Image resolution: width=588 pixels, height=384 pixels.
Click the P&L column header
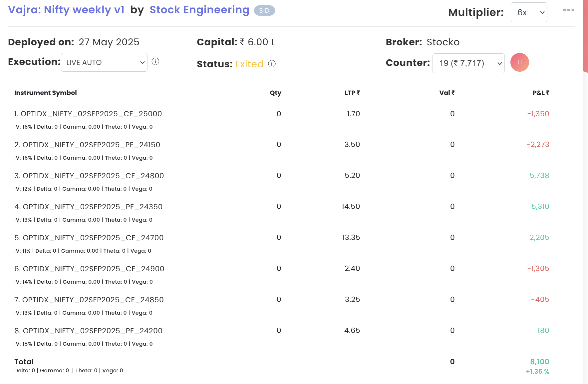(540, 93)
